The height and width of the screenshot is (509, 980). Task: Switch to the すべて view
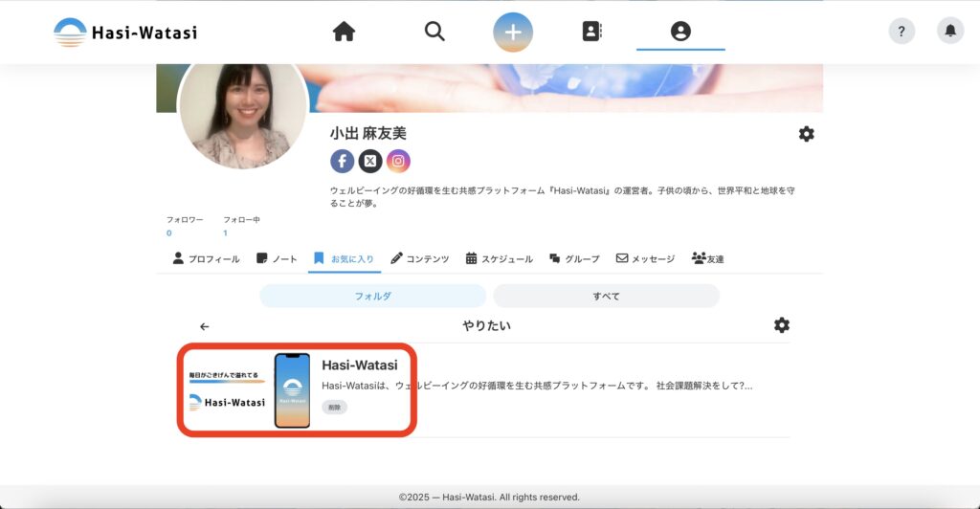[x=606, y=296]
